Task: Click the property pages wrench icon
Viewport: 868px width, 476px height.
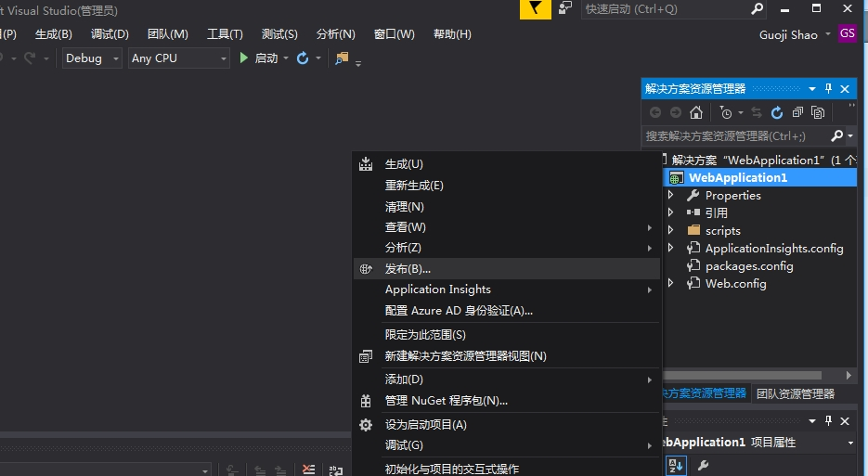Action: 703,466
